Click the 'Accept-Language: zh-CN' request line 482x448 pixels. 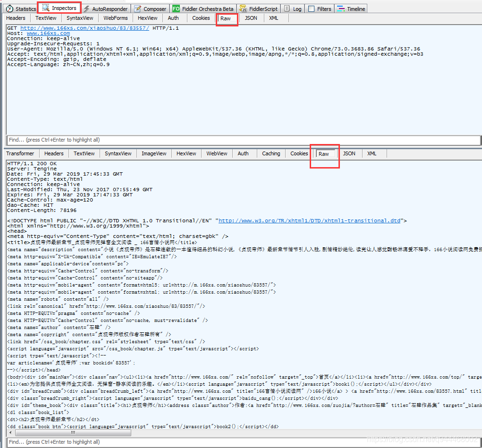coord(58,64)
